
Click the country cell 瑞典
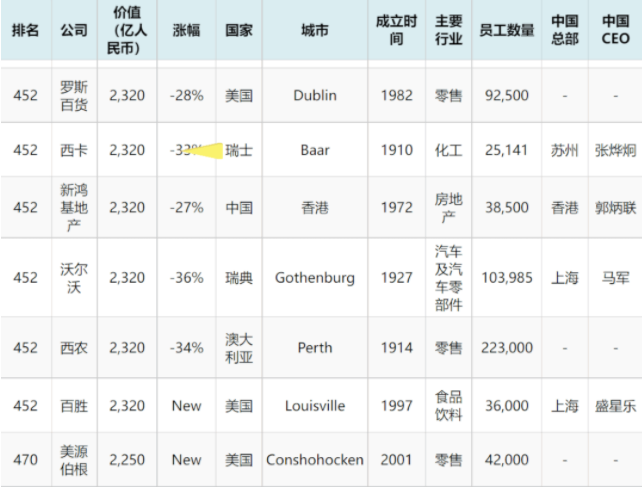tap(239, 278)
